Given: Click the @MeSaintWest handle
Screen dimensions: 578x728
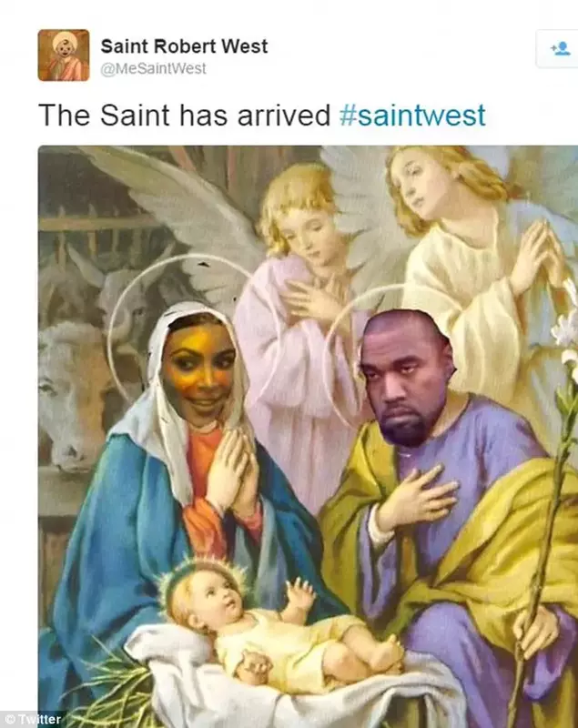Looking at the screenshot, I should point(153,69).
